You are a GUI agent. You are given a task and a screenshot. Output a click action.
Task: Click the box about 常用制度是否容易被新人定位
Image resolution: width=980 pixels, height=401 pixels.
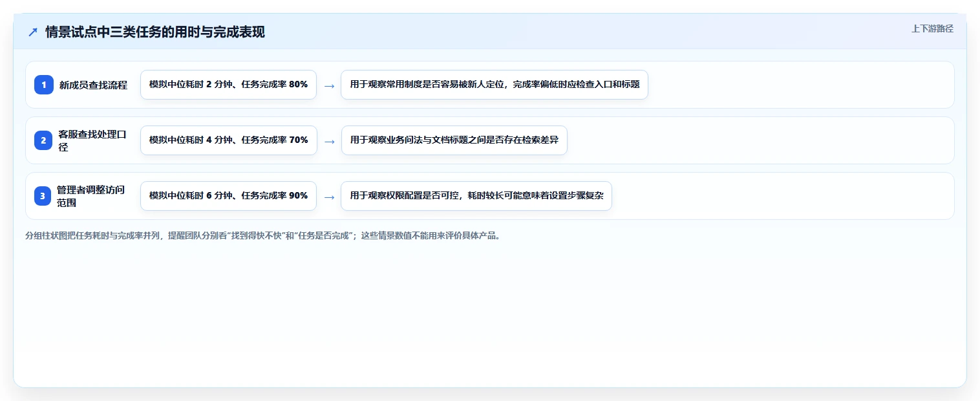coord(495,85)
